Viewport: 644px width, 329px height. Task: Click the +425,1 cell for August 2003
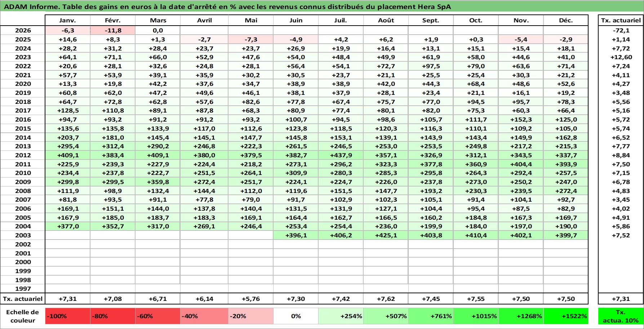(386, 235)
